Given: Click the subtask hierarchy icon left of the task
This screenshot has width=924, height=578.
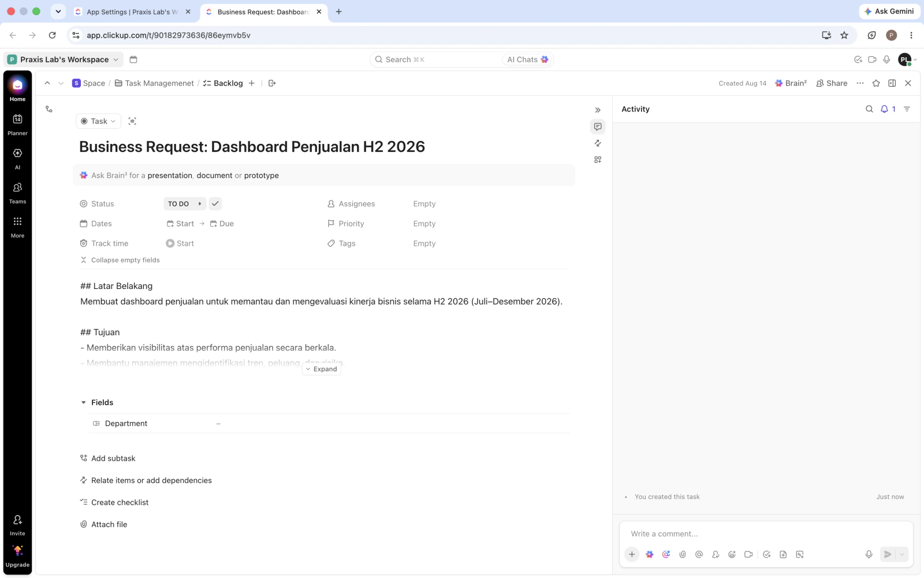Looking at the screenshot, I should pos(49,109).
